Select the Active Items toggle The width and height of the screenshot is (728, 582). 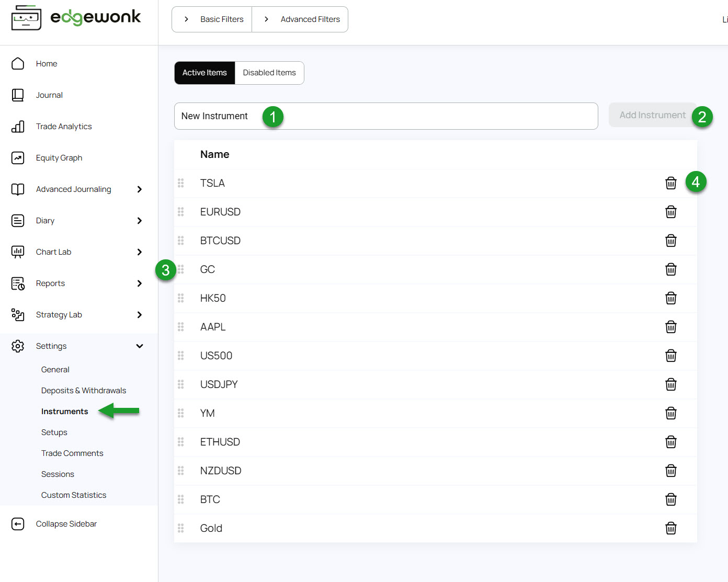pos(204,73)
